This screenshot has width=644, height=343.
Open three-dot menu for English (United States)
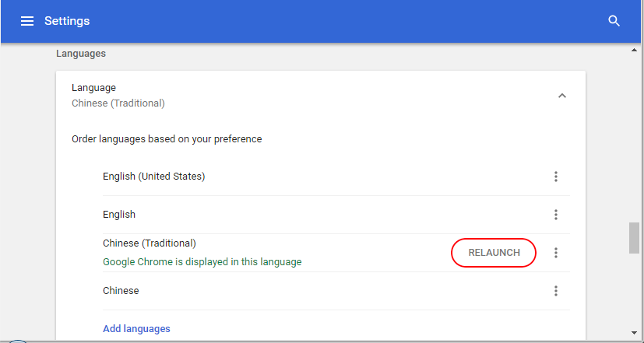pos(556,177)
